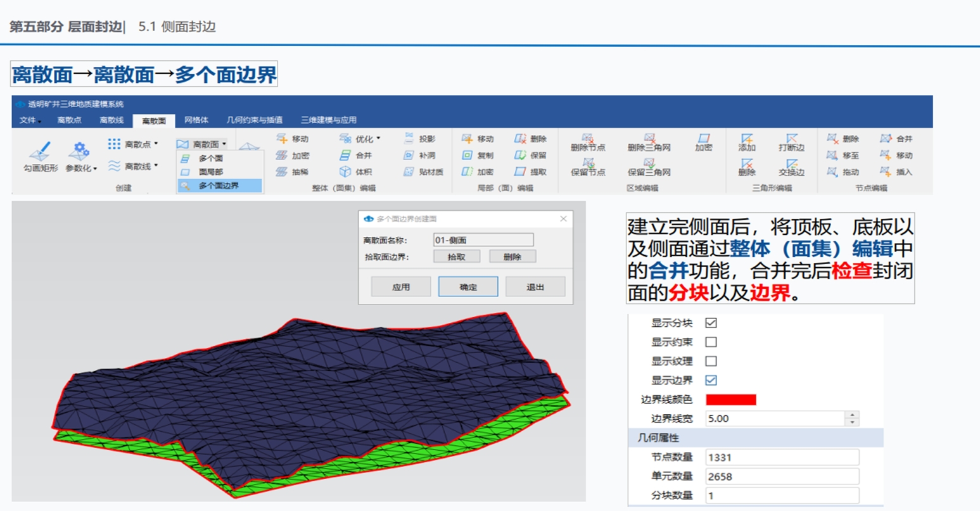The width and height of the screenshot is (980, 511).
Task: Choose 多个面边界 from the dropdown list
Action: (219, 186)
